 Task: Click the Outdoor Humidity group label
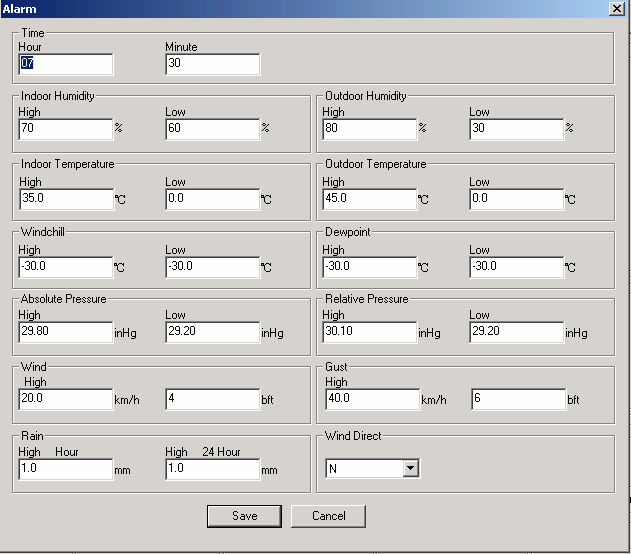[x=366, y=96]
